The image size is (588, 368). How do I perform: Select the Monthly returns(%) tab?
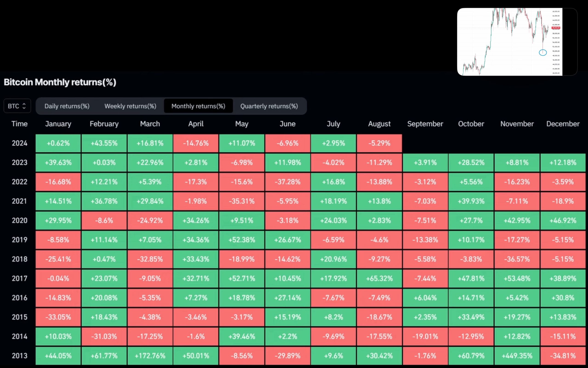pyautogui.click(x=198, y=106)
